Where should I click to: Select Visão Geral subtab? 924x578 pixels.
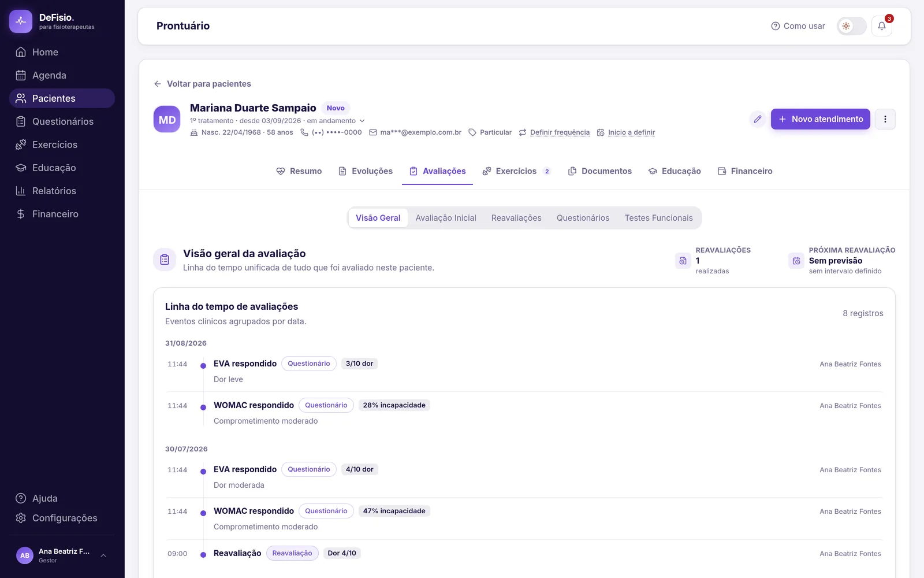(x=378, y=218)
